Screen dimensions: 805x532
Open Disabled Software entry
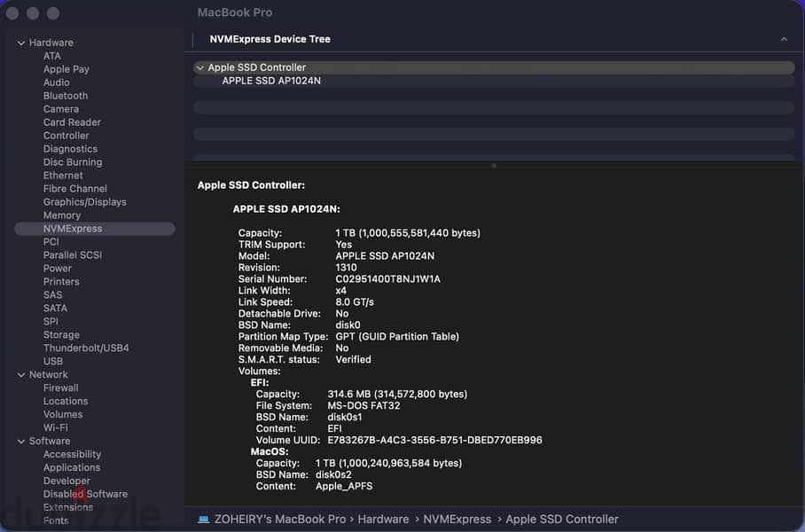[85, 495]
